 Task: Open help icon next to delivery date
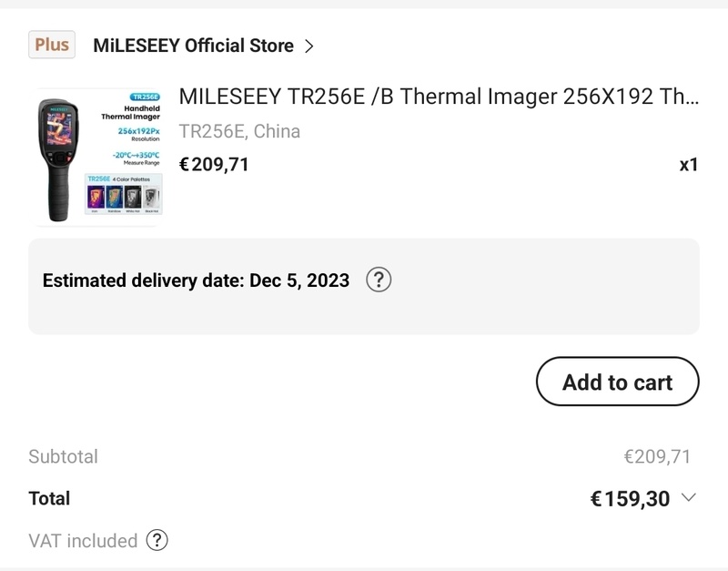tap(379, 280)
